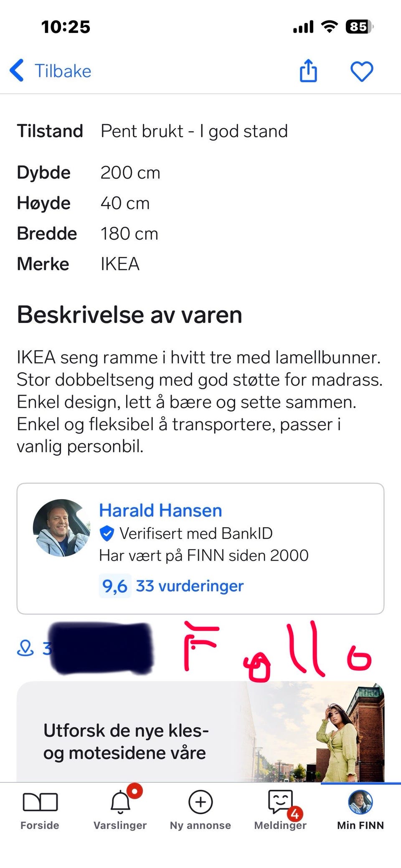The height and width of the screenshot is (868, 401).
Task: Open Harald Hansen's profile link
Action: 160,510
